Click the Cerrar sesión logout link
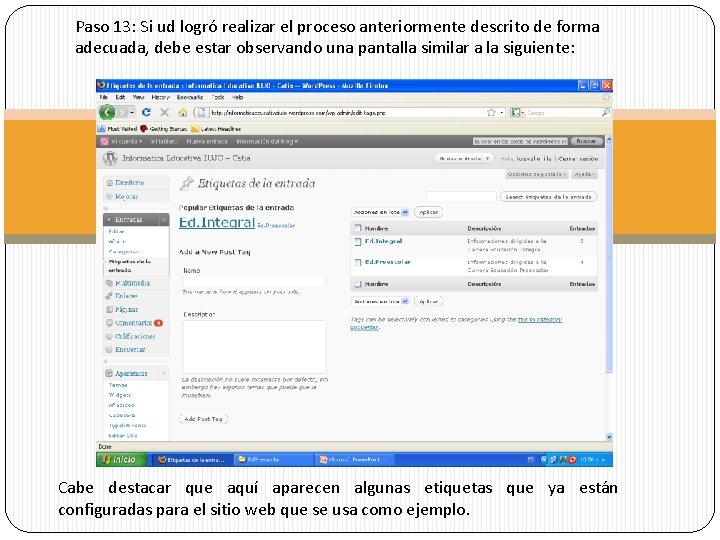720x540 pixels. tap(578, 159)
